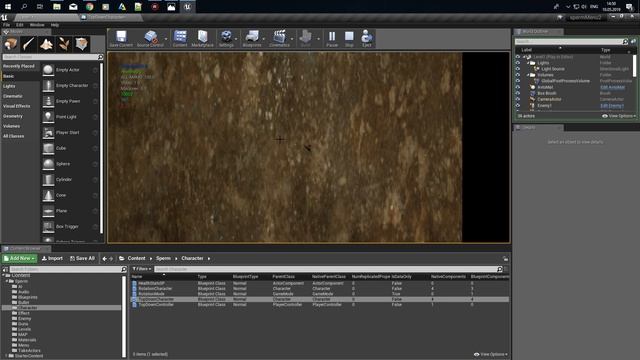Open the Blueprints toolbar icon
This screenshot has height=360, width=640.
[252, 39]
